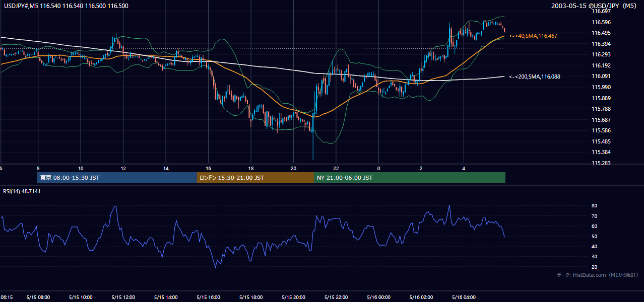Click price axis value 116.596
Screen dimensions: 644x302
601,22
